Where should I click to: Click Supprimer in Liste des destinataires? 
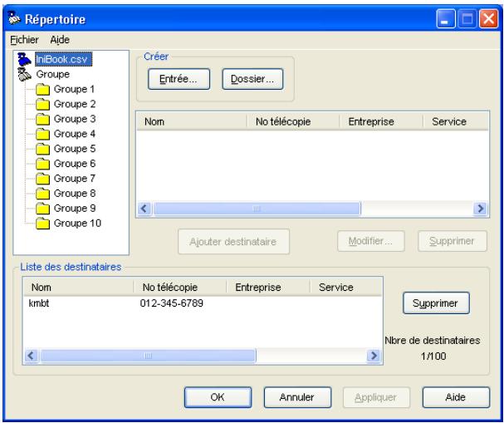coord(436,303)
